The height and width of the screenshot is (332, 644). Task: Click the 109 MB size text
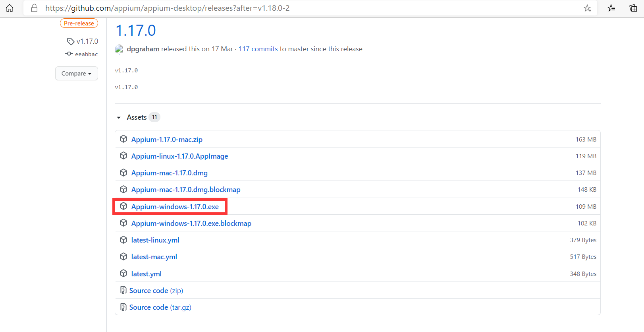click(x=586, y=207)
